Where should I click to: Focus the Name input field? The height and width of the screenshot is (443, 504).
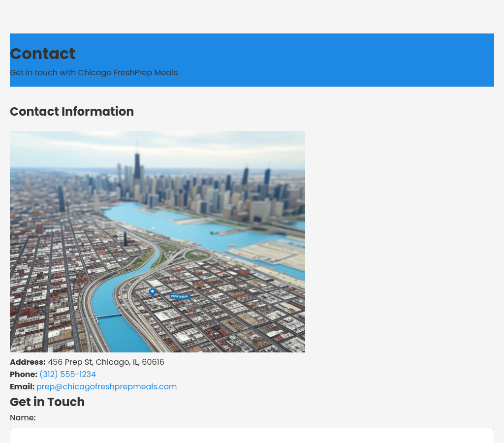point(252,435)
